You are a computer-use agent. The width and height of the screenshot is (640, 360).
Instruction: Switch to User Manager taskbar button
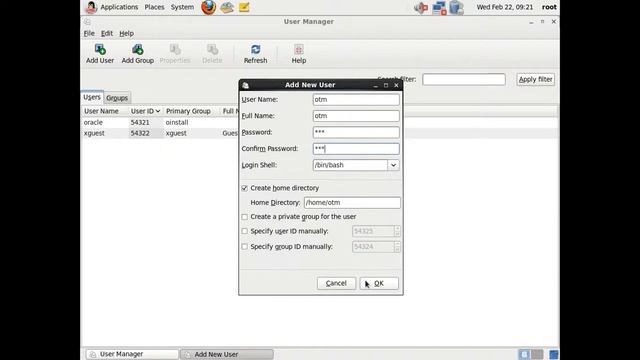coord(132,354)
